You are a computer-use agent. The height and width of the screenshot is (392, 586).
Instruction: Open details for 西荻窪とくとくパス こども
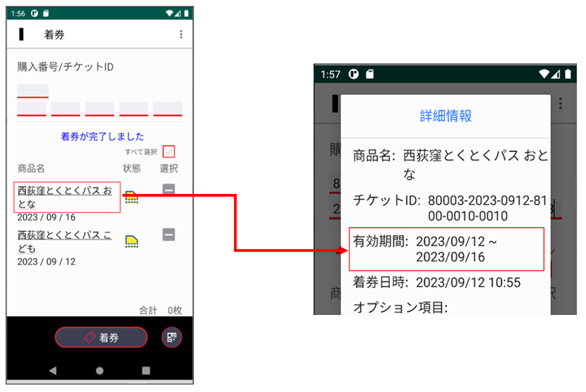coord(65,241)
